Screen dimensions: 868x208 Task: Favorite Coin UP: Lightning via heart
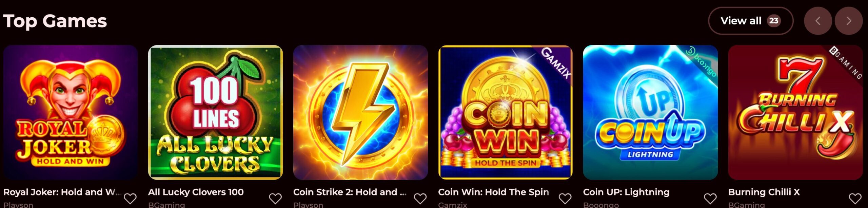point(710,198)
